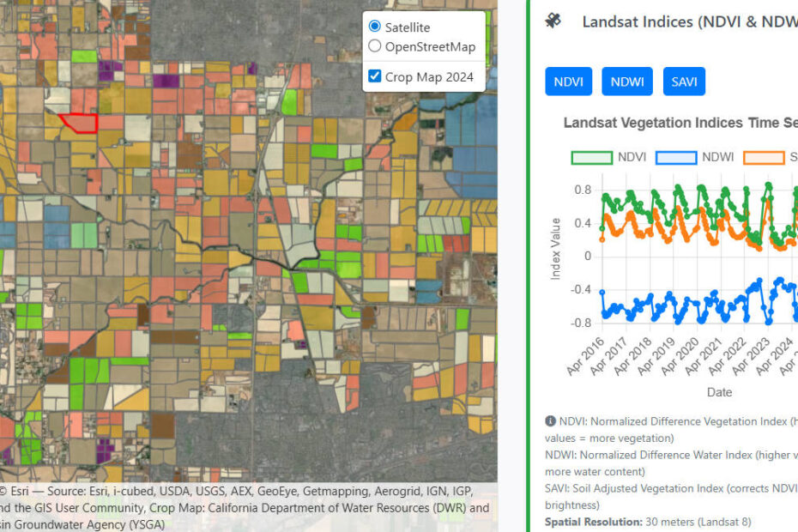Click the first blue NDWI data point
The image size is (798, 532).
point(602,293)
